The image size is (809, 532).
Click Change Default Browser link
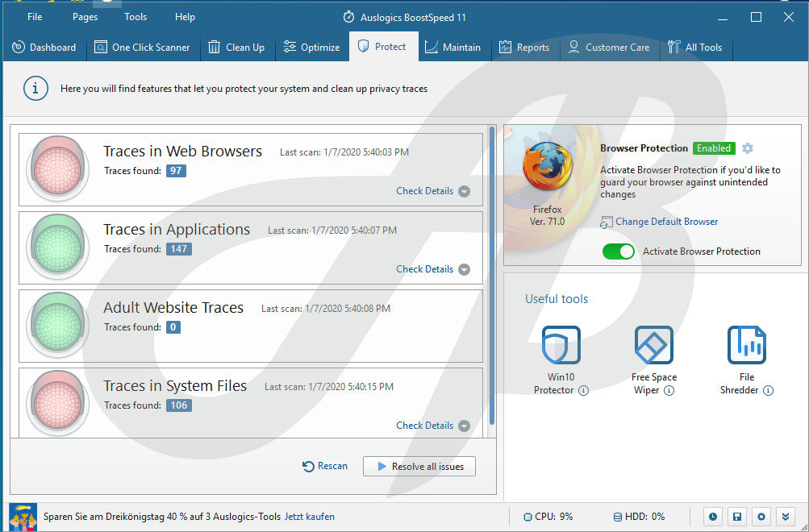[659, 222]
